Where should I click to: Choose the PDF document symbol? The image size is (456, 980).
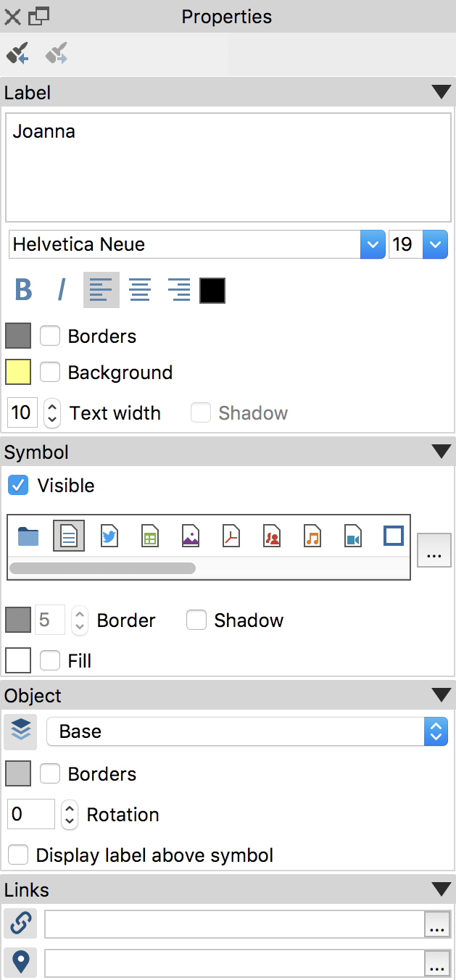coord(231,536)
